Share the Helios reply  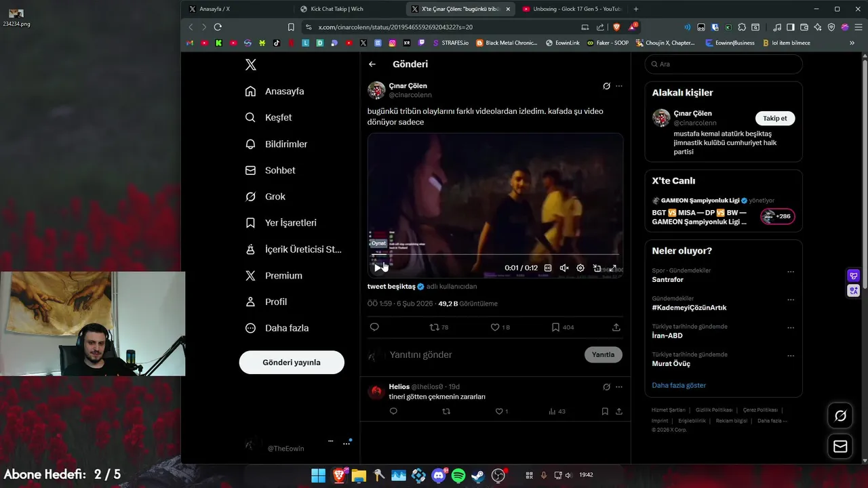(619, 411)
